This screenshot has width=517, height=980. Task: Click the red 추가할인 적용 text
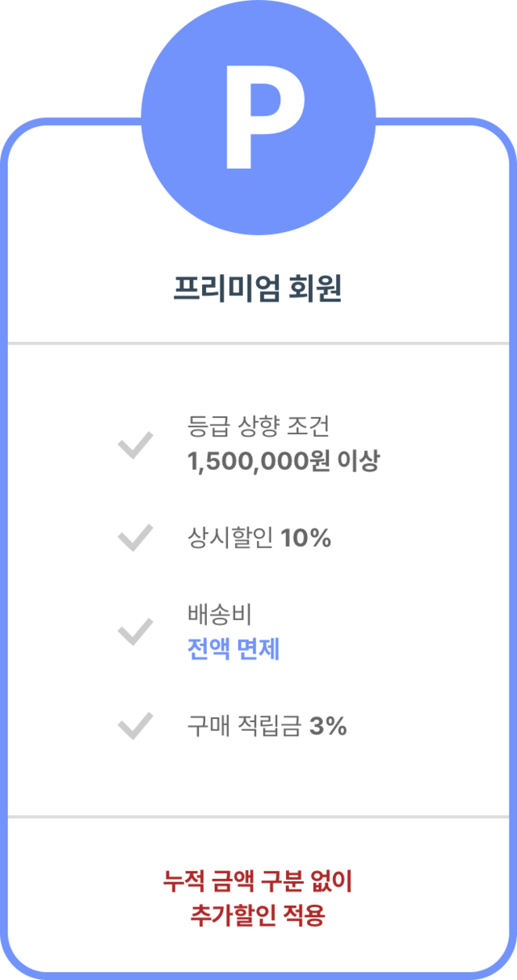(x=258, y=916)
